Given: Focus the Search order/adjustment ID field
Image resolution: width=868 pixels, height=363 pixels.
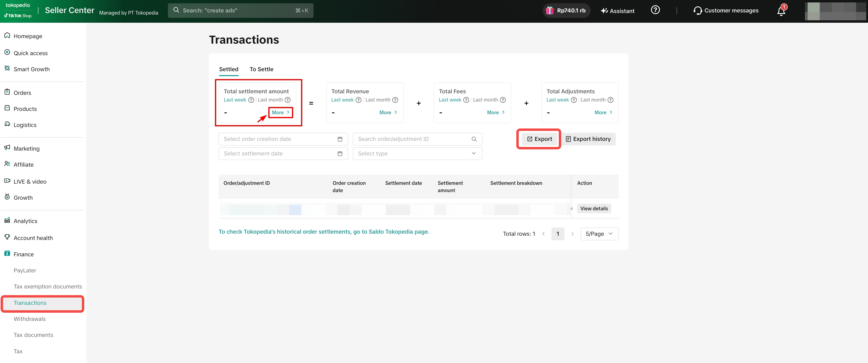Looking at the screenshot, I should click(417, 139).
